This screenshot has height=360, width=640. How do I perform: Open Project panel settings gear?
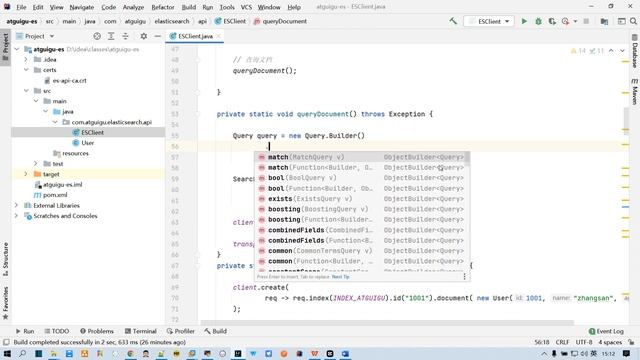pos(144,36)
